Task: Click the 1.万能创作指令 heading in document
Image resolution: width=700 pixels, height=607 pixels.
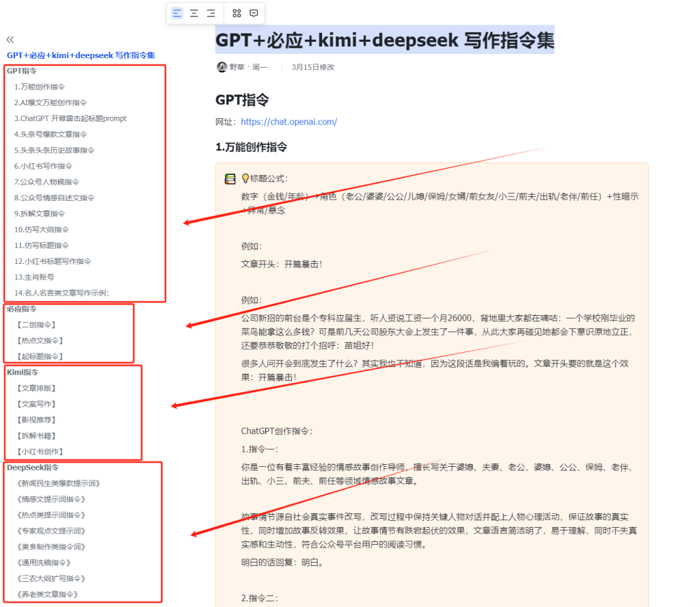Action: [251, 147]
